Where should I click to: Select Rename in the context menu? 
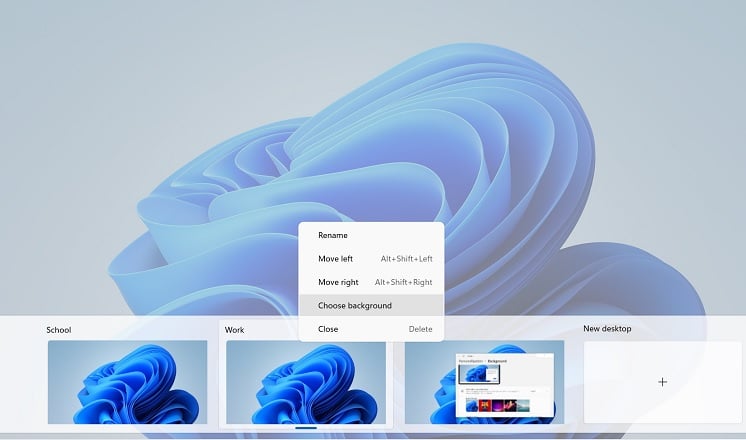[371, 235]
